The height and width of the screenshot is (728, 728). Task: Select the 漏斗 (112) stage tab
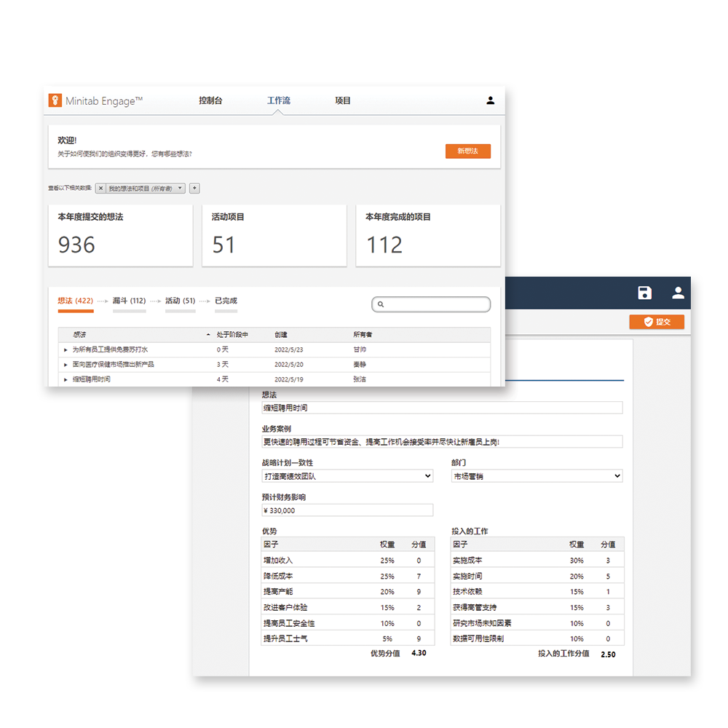[x=129, y=301]
